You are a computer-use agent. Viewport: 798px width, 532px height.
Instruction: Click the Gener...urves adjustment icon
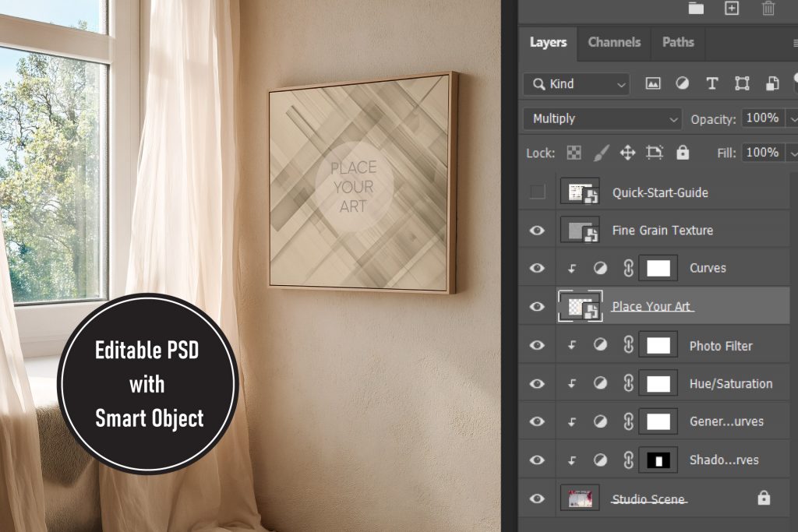(601, 421)
